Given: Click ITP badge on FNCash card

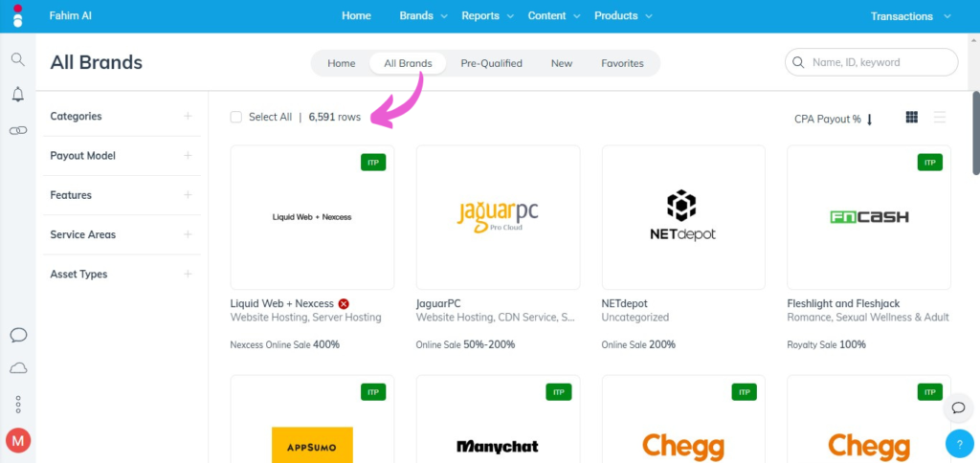Looking at the screenshot, I should (930, 163).
